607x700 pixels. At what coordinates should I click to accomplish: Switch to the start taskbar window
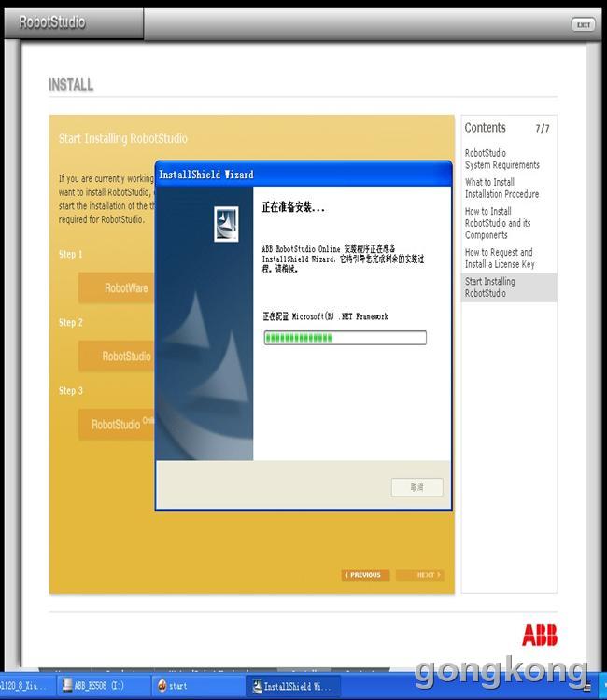pos(198,685)
